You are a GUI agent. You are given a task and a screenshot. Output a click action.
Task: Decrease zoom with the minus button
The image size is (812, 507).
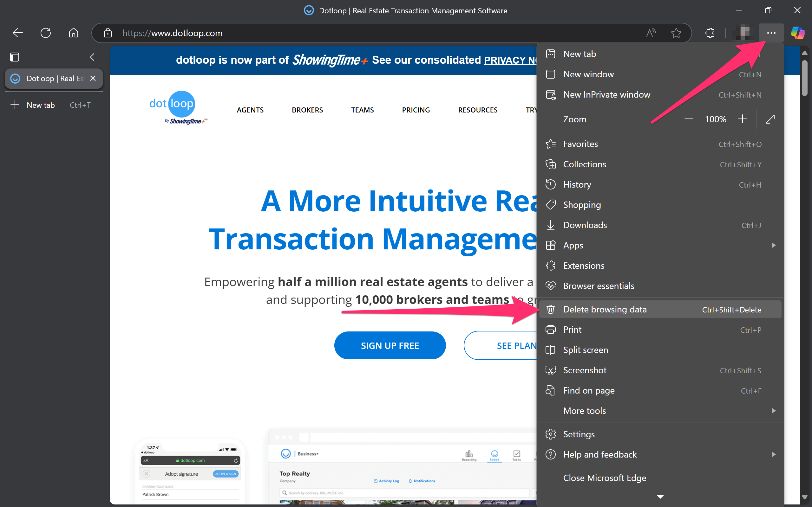(689, 119)
